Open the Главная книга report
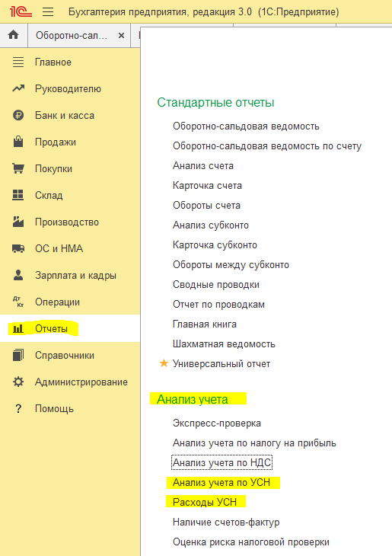392x556 pixels. pos(205,324)
